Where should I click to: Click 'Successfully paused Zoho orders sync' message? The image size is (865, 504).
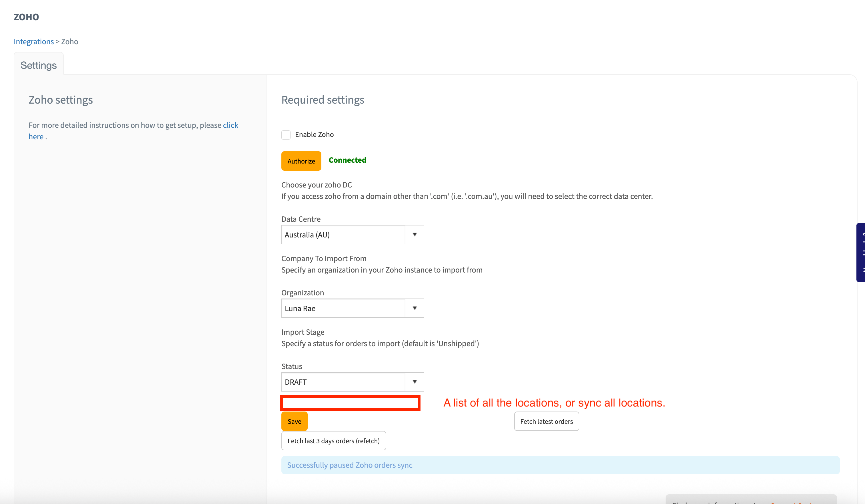349,465
